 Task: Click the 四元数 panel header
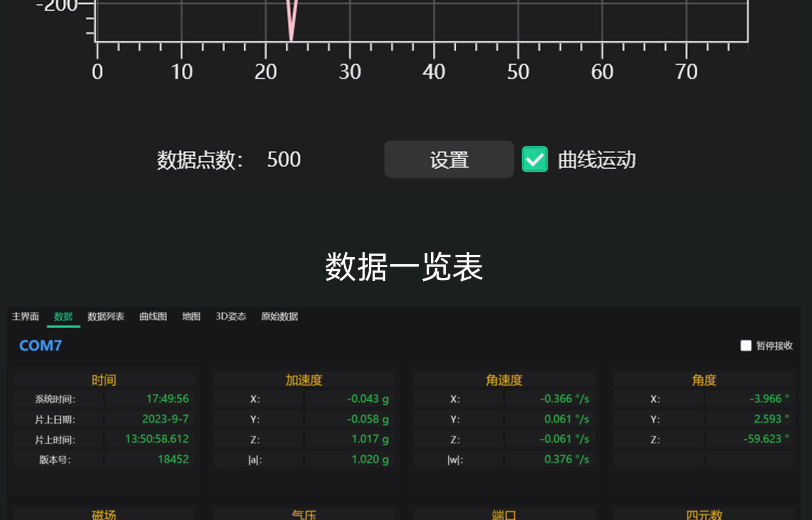704,514
